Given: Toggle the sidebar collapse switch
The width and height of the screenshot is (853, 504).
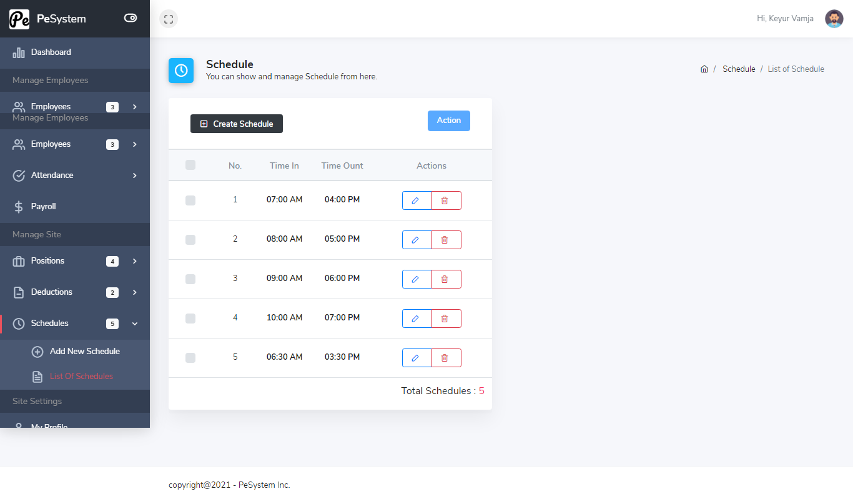Looking at the screenshot, I should pyautogui.click(x=130, y=18).
